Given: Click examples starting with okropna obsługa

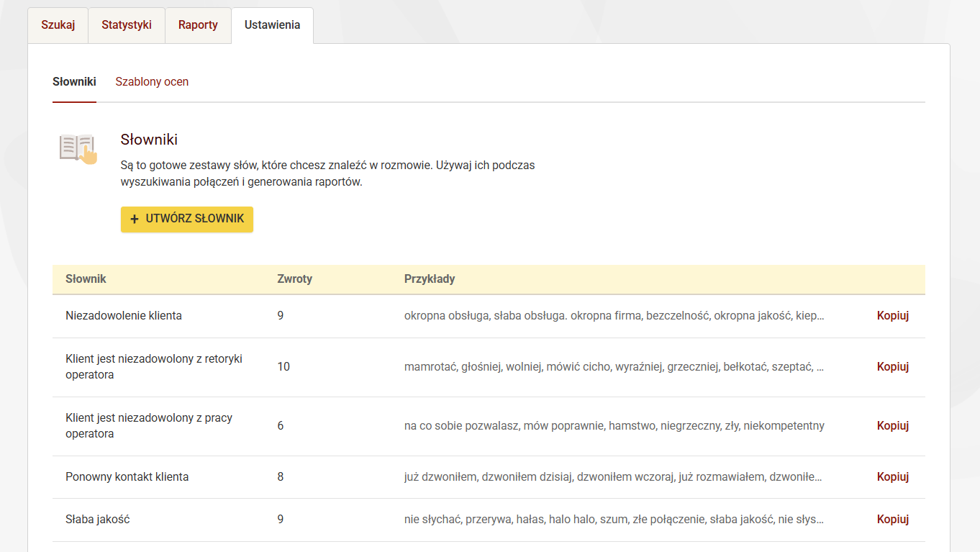Looking at the screenshot, I should coord(614,316).
